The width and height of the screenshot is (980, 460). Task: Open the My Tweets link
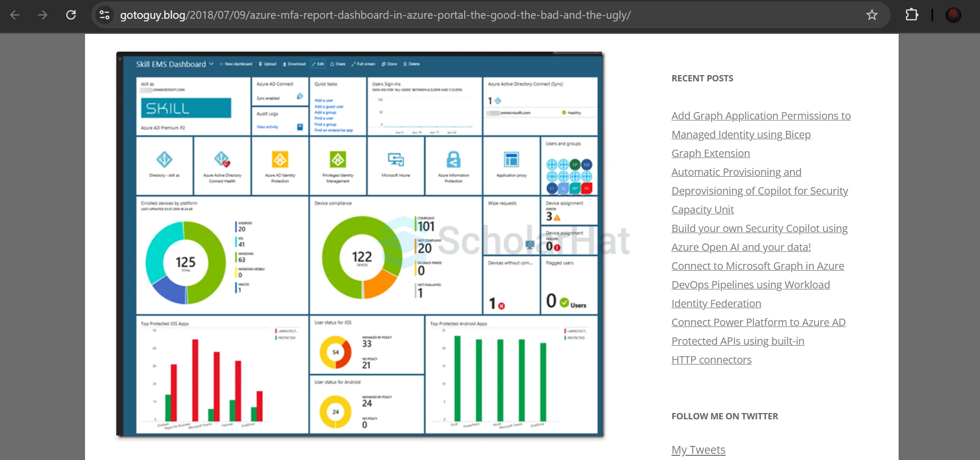pyautogui.click(x=698, y=450)
